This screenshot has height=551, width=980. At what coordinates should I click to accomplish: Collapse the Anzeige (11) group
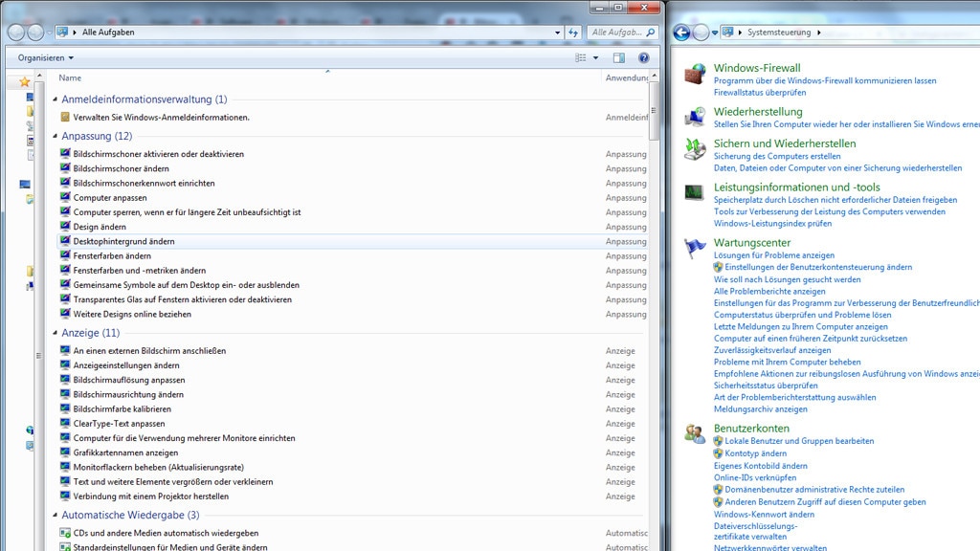coord(55,333)
